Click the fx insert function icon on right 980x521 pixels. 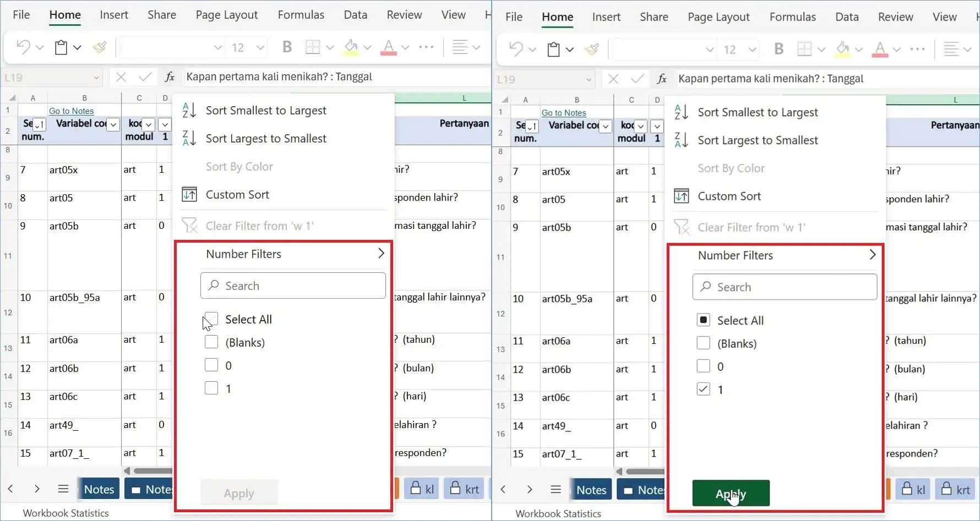pyautogui.click(x=662, y=79)
